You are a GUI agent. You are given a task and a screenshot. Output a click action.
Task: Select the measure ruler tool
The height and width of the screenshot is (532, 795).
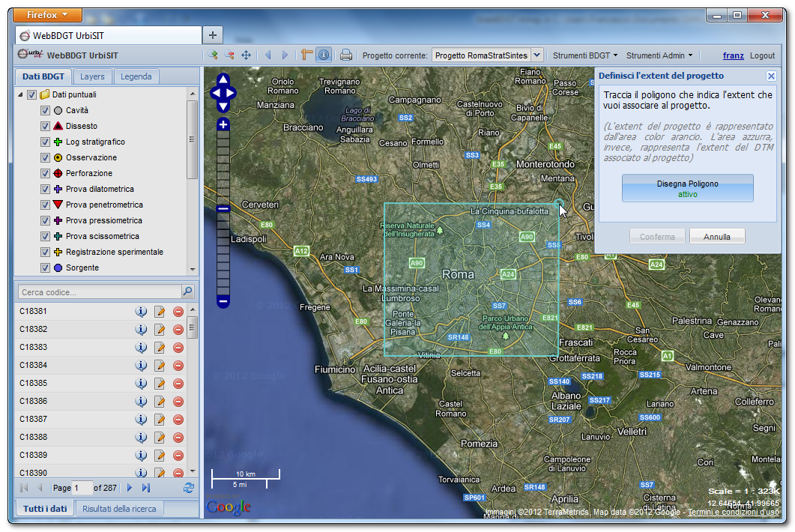click(306, 55)
